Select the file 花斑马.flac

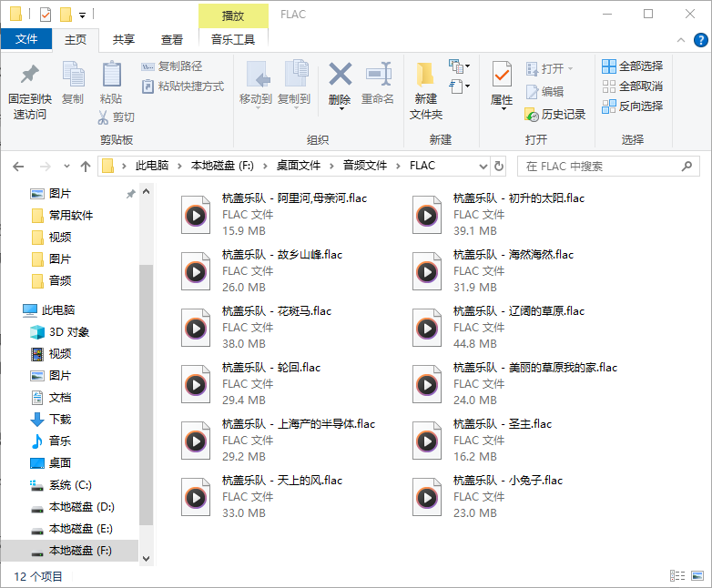pos(257,328)
